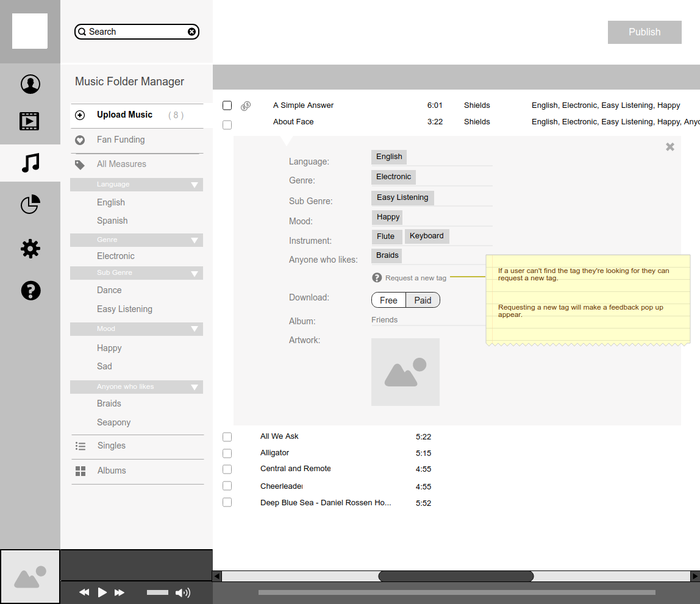Click the tag icon beside All Measures

pos(80,165)
